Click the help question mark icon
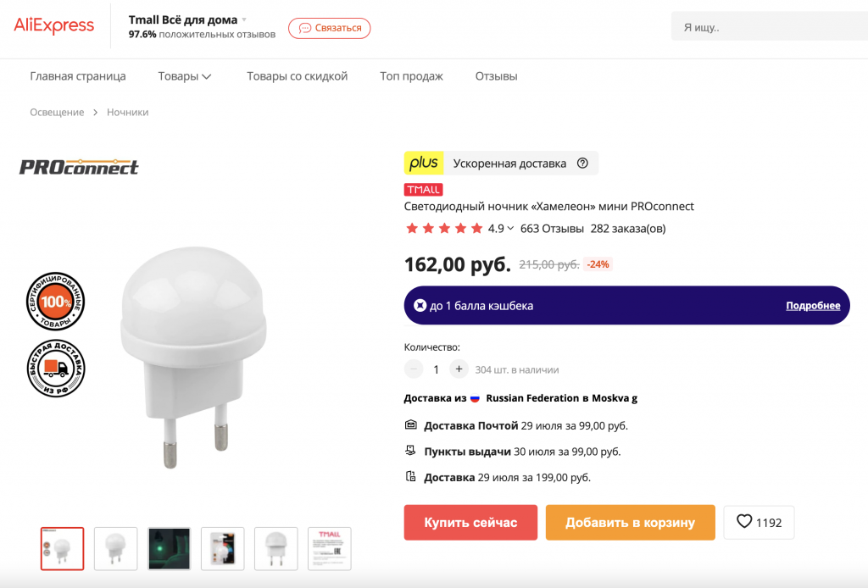The height and width of the screenshot is (588, 868). pos(582,164)
